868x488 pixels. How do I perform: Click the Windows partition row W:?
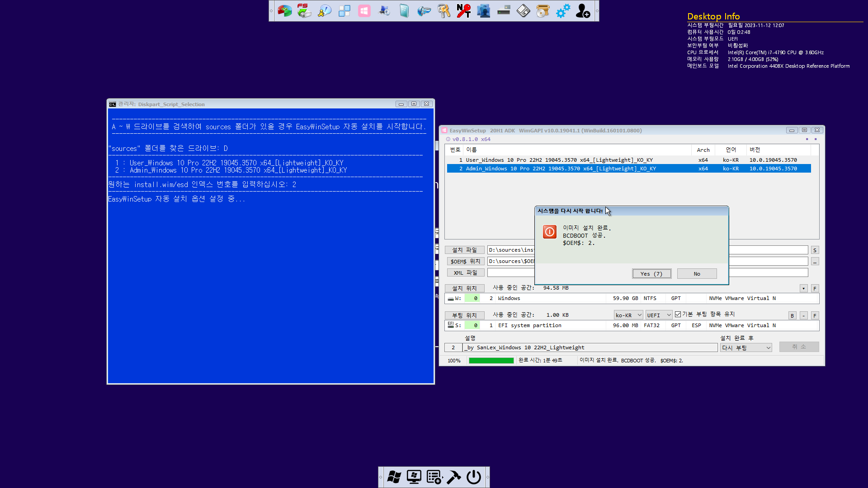(x=632, y=298)
